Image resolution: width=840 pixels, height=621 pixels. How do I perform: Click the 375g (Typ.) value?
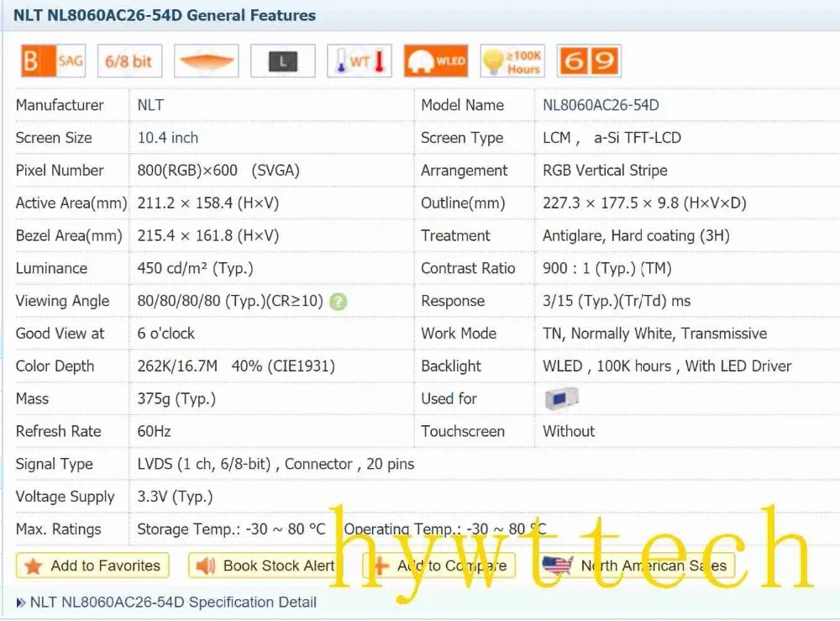[x=176, y=399]
